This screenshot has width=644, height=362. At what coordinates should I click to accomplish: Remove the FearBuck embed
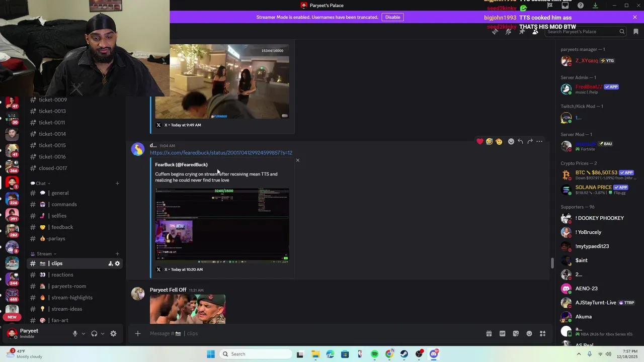click(297, 160)
